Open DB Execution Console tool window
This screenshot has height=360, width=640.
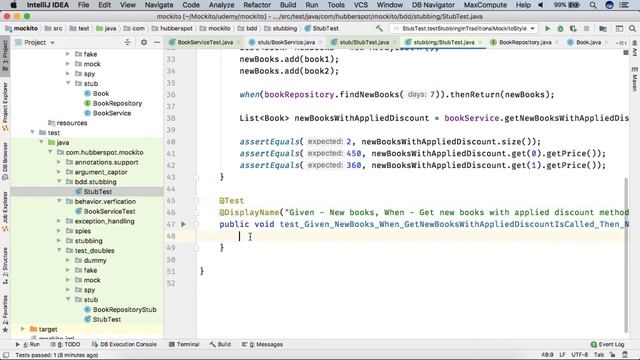(x=124, y=344)
